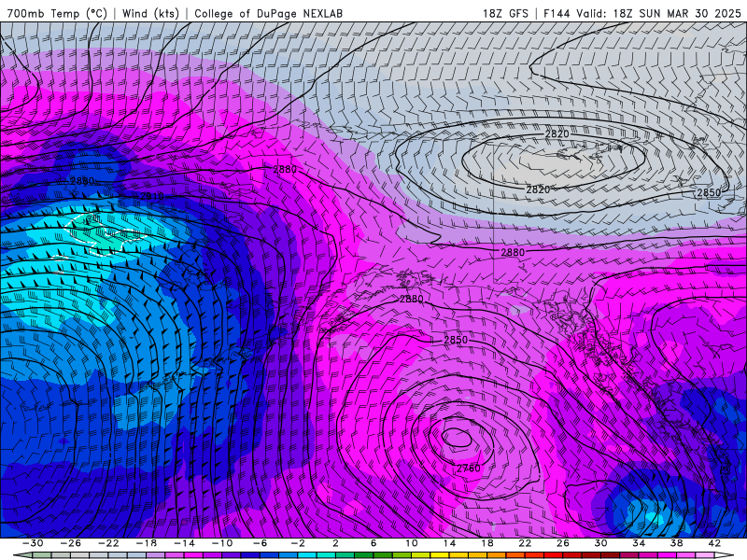747x560 pixels.
Task: Click 'Valid: 18Z SUN MAR 30 2025' text
Action: click(x=658, y=14)
